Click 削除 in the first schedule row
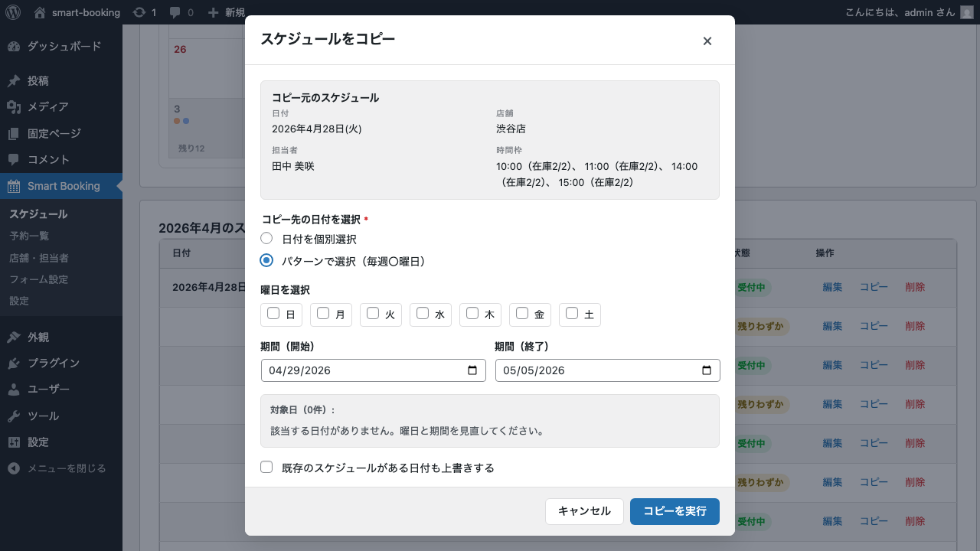This screenshot has height=551, width=980. tap(915, 287)
